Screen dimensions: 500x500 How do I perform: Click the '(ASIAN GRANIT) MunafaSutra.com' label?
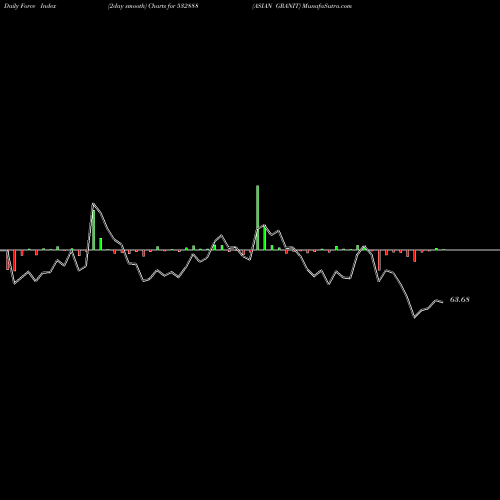tap(302, 6)
